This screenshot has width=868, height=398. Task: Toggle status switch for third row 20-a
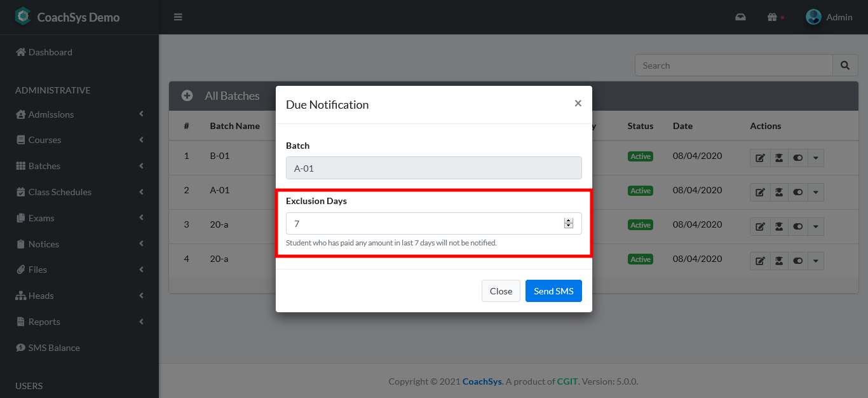[798, 226]
